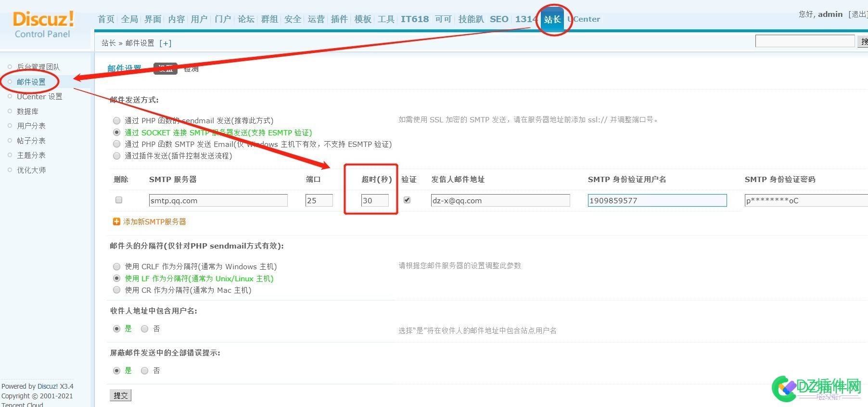The height and width of the screenshot is (407, 868).
Task: Select 使用 LF 作为分隔符 radio option
Action: pos(116,278)
